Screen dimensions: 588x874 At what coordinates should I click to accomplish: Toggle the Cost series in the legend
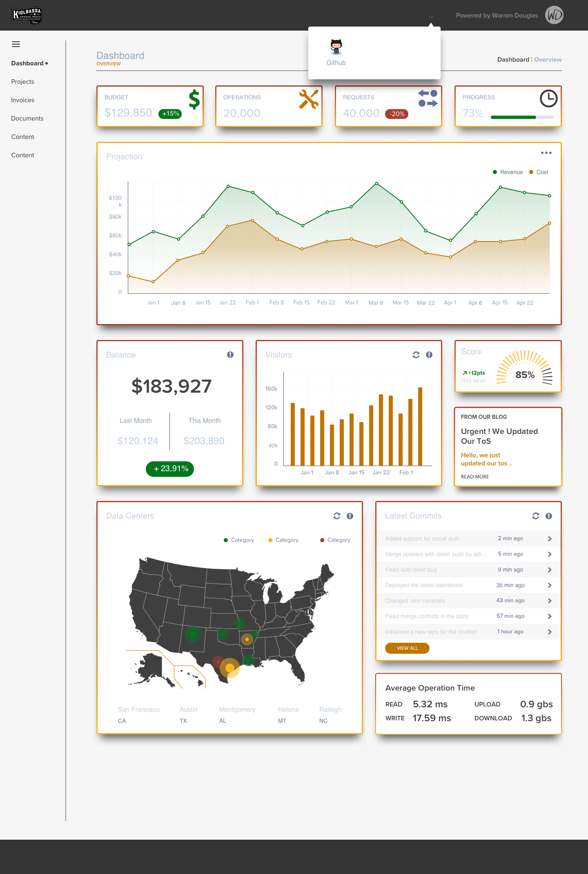[x=539, y=172]
